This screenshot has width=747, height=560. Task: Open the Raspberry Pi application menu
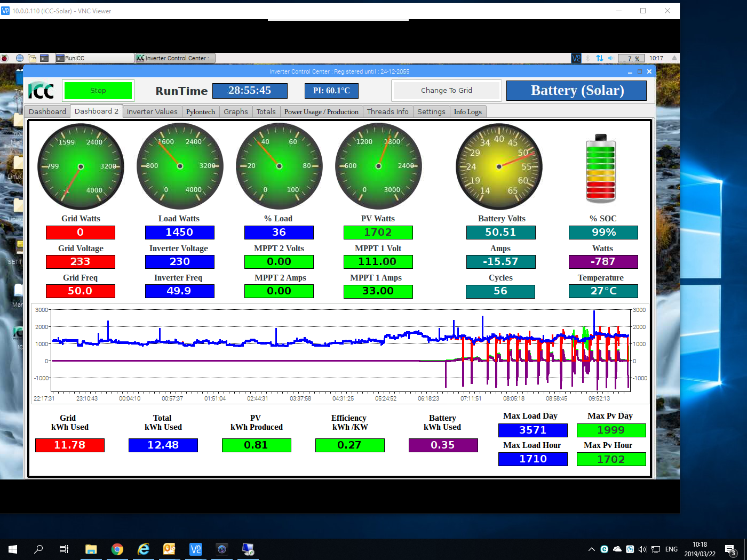coord(4,58)
